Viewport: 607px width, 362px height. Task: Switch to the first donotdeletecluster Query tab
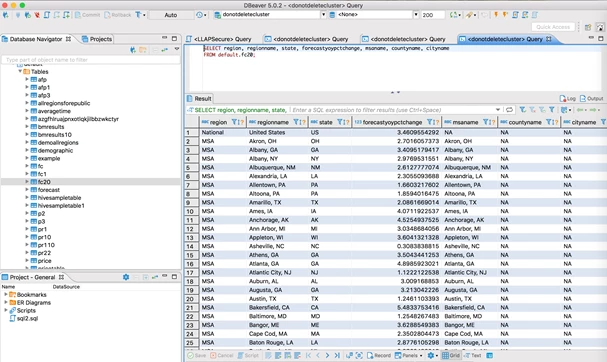pyautogui.click(x=307, y=39)
